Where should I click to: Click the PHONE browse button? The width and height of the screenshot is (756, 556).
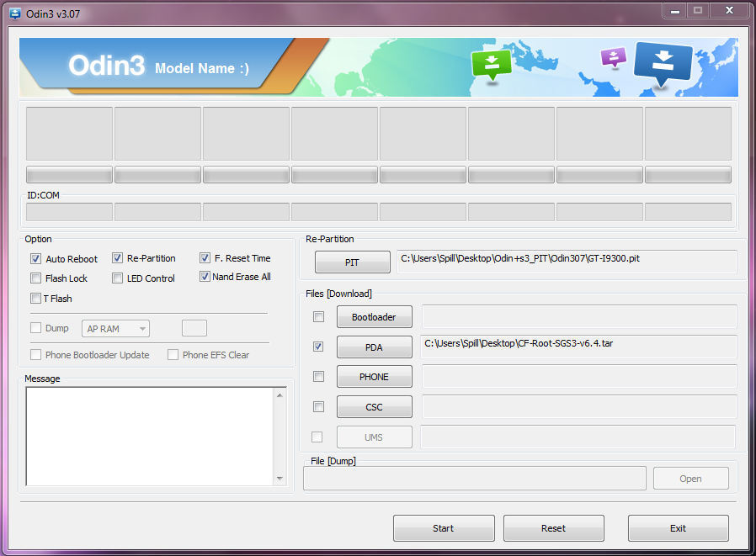(x=374, y=376)
